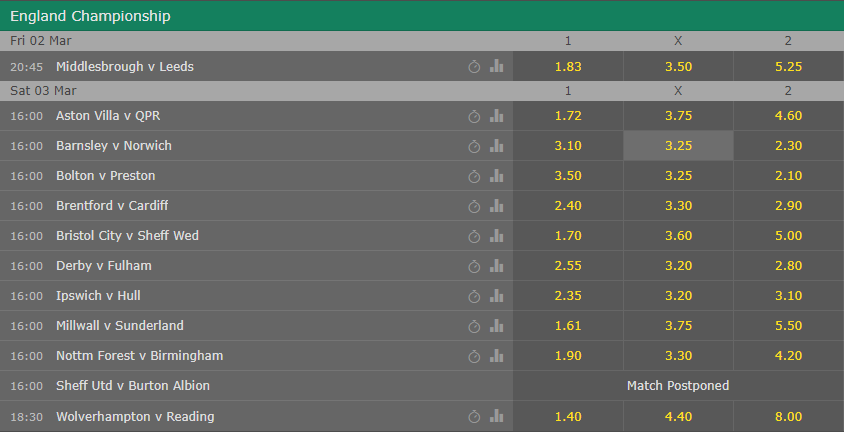This screenshot has width=844, height=432.
Task: Select draw odds 3.25 for Barnsley v Norwich
Action: click(678, 146)
